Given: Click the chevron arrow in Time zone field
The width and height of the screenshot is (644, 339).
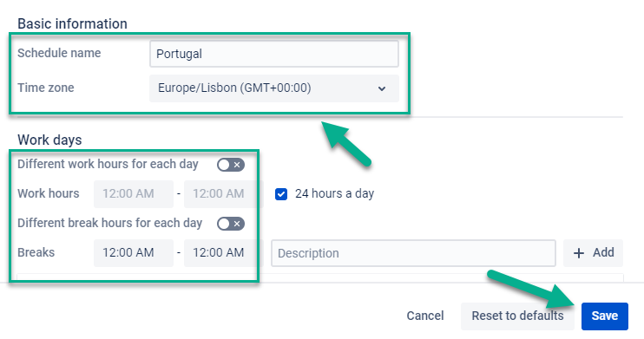Looking at the screenshot, I should pos(382,88).
